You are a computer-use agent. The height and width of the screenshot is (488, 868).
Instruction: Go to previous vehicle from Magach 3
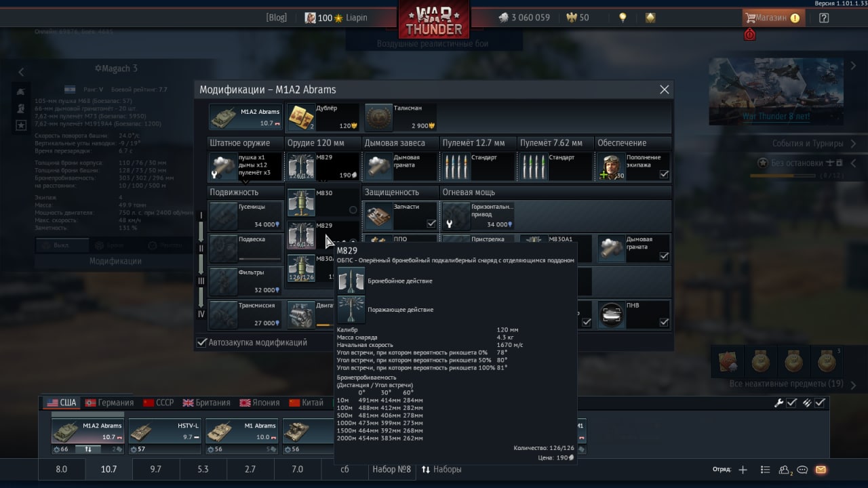tap(21, 72)
